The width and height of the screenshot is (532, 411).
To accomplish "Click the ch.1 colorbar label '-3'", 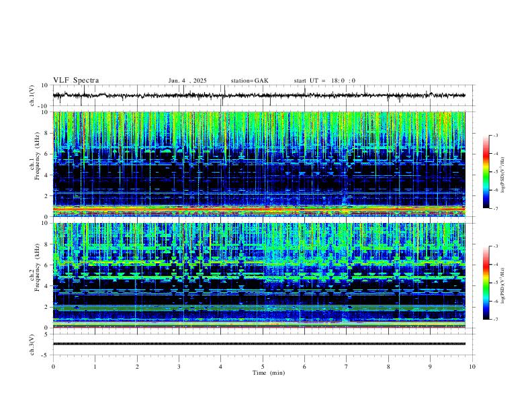I will click(495, 136).
